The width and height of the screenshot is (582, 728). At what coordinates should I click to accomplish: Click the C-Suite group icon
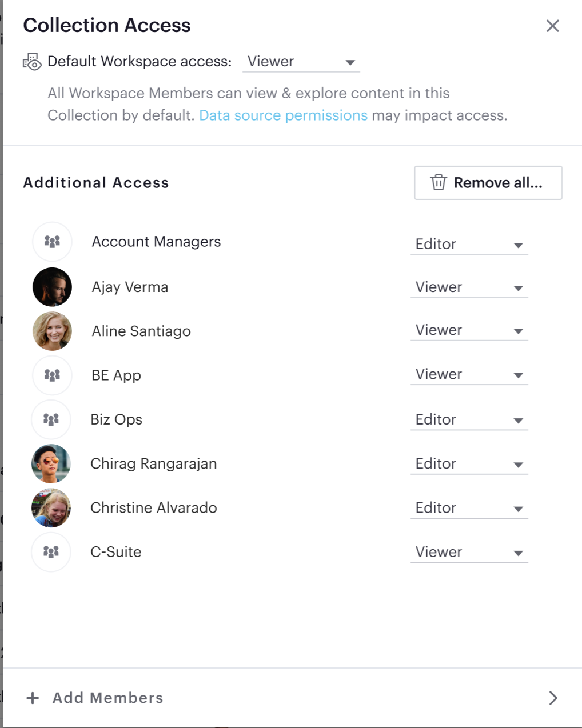pos(51,552)
